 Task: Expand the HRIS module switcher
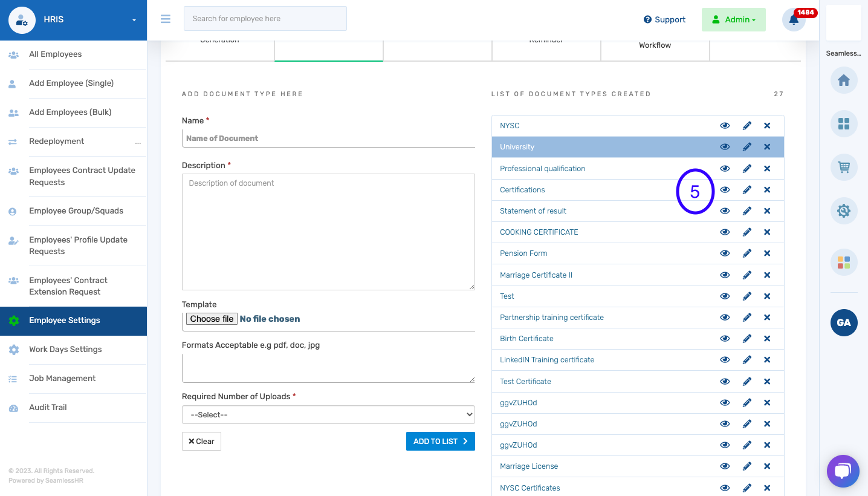(x=134, y=21)
